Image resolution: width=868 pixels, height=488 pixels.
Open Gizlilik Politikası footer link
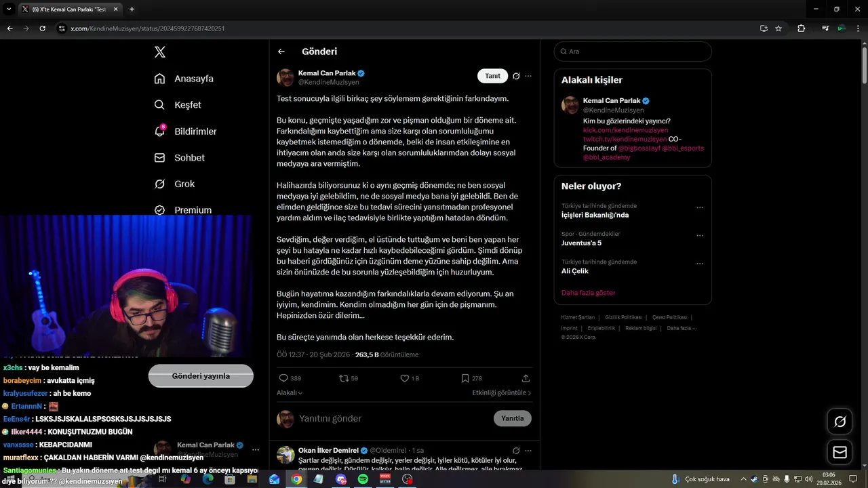click(623, 317)
